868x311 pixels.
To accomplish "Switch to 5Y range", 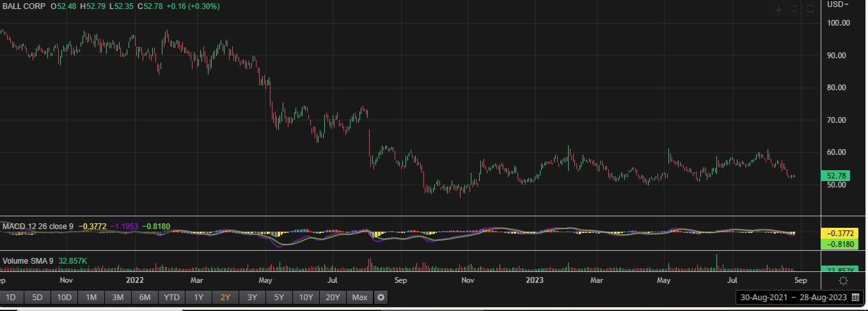I will pyautogui.click(x=279, y=298).
